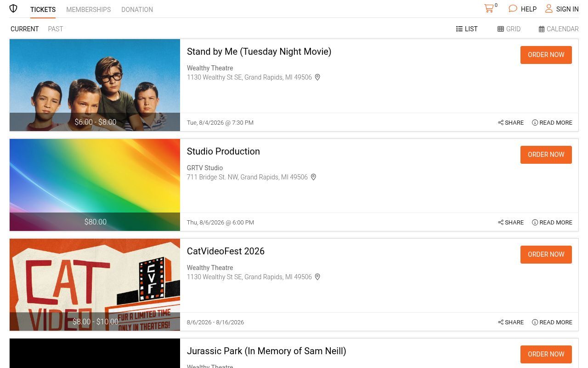The width and height of the screenshot is (588, 368).
Task: Click GRTV Studio venue name
Action: (205, 168)
